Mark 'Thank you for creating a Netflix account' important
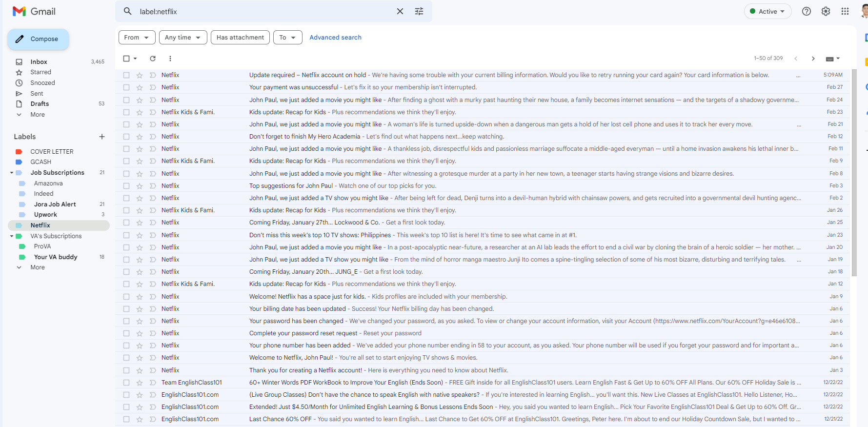The image size is (868, 427). tap(153, 370)
